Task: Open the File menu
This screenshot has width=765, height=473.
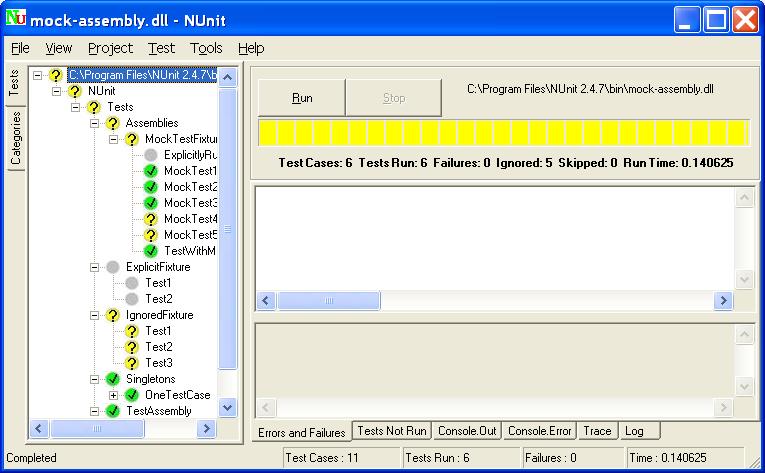Action: coord(20,48)
